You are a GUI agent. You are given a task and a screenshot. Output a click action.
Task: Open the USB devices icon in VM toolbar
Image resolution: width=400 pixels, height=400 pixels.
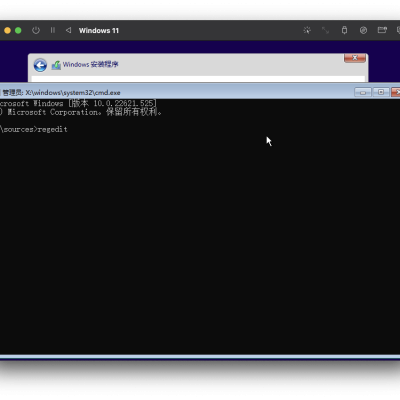[344, 30]
